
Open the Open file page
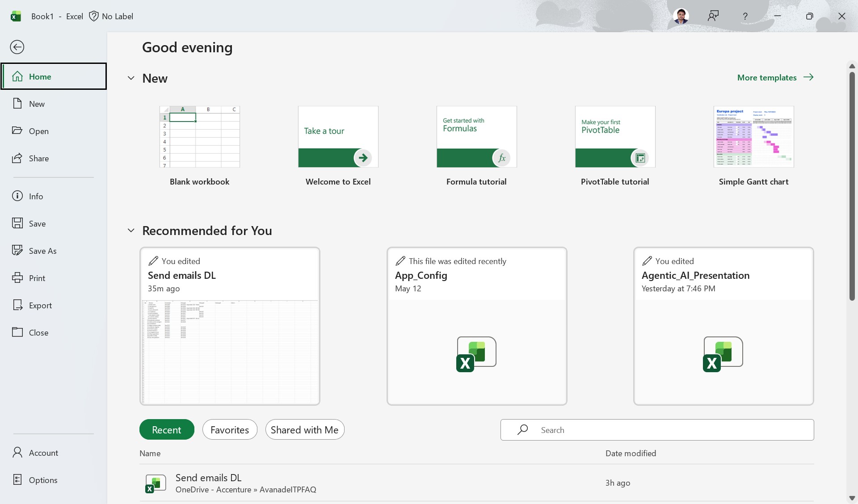[54, 131]
